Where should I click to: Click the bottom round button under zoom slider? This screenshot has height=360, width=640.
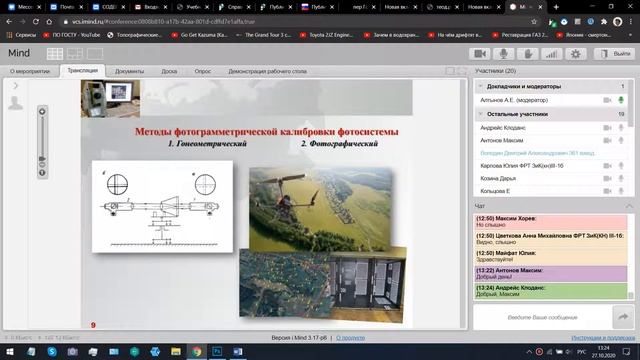click(x=42, y=173)
